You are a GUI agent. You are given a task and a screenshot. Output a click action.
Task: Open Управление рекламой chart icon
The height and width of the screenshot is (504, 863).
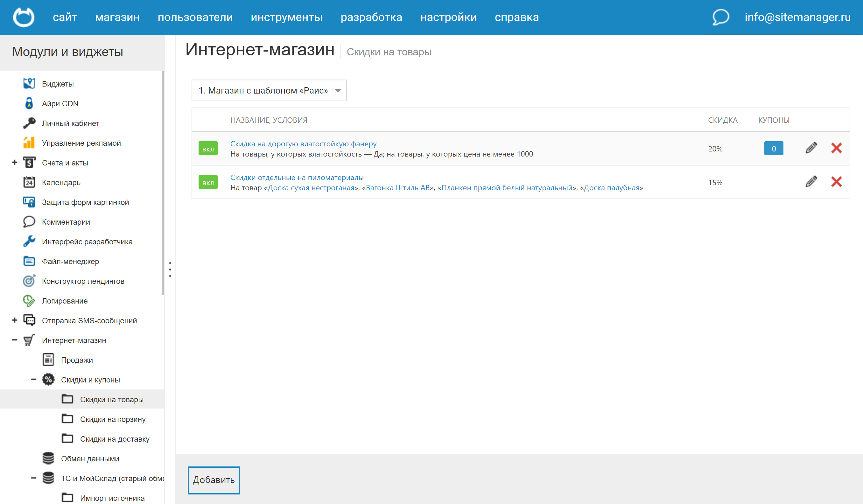coord(29,143)
